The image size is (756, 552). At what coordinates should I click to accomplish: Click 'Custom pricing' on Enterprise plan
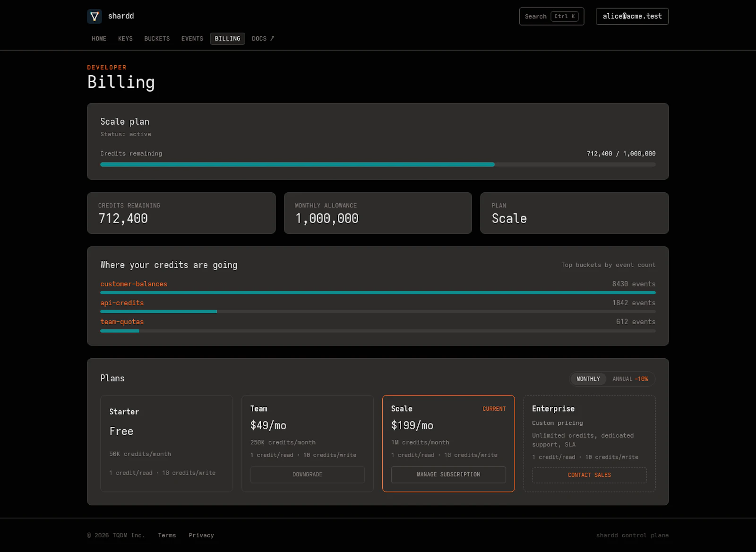tap(558, 423)
